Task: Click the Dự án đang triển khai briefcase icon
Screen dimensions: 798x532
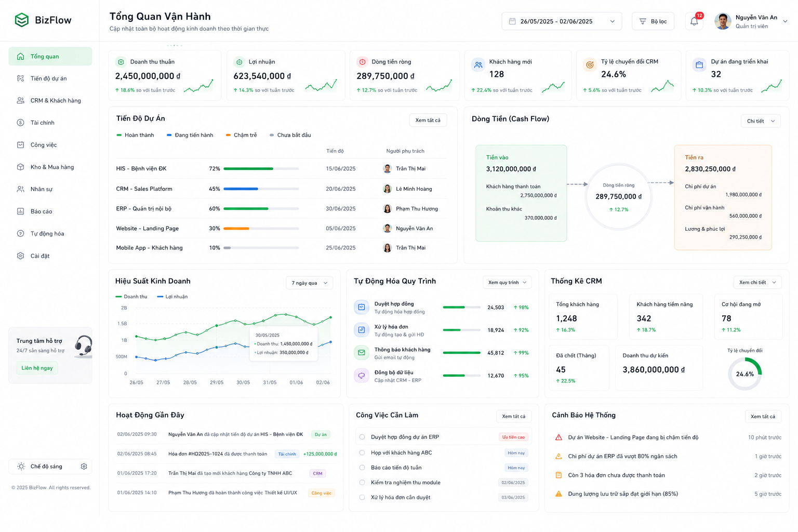Action: pos(699,65)
